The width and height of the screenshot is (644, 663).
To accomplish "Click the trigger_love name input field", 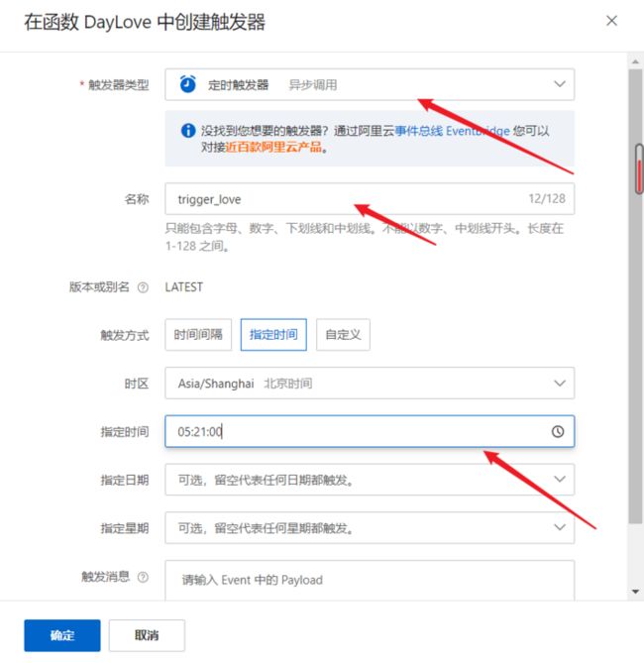I will coord(370,199).
